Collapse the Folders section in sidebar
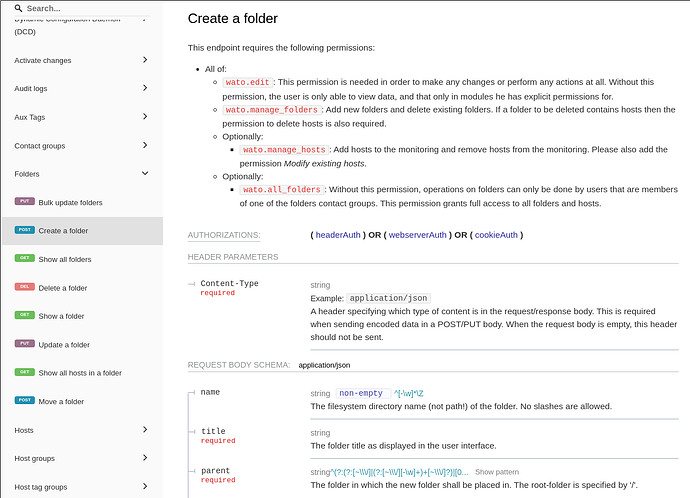 (145, 174)
